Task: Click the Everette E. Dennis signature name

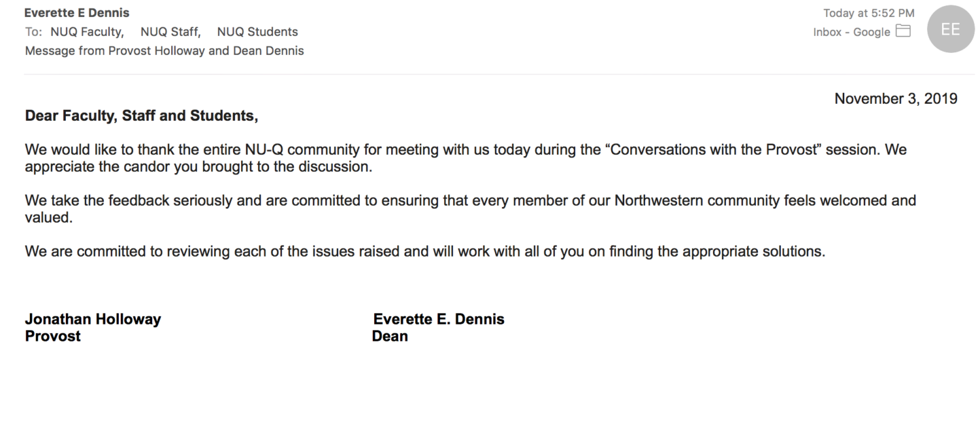Action: (439, 319)
